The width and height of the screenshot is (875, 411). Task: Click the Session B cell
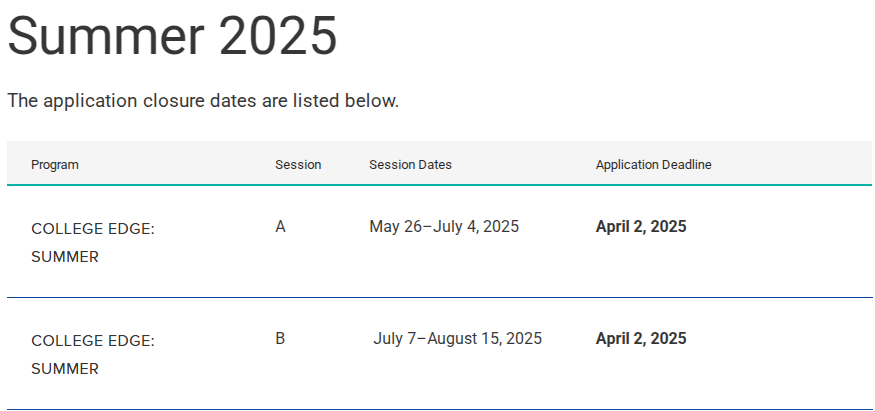click(280, 339)
